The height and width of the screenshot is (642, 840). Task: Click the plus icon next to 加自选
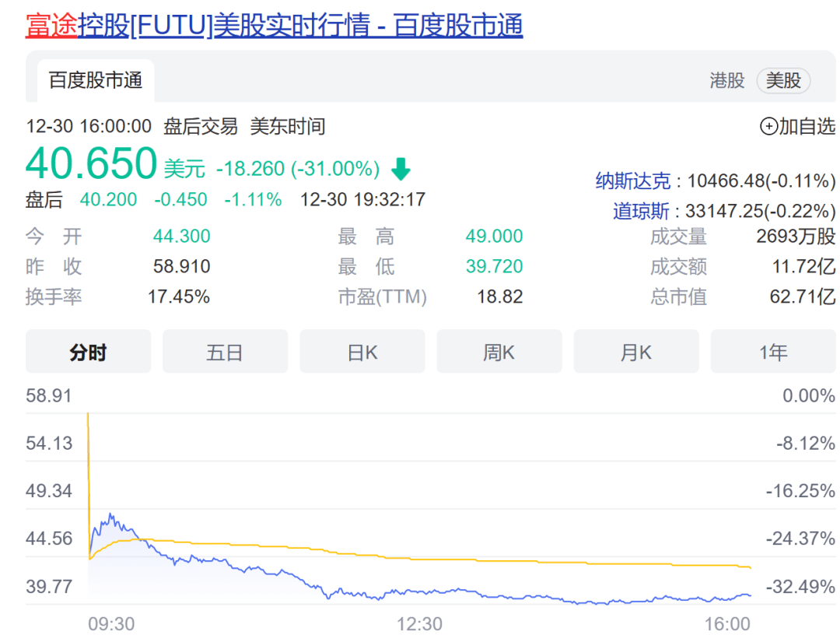[768, 126]
